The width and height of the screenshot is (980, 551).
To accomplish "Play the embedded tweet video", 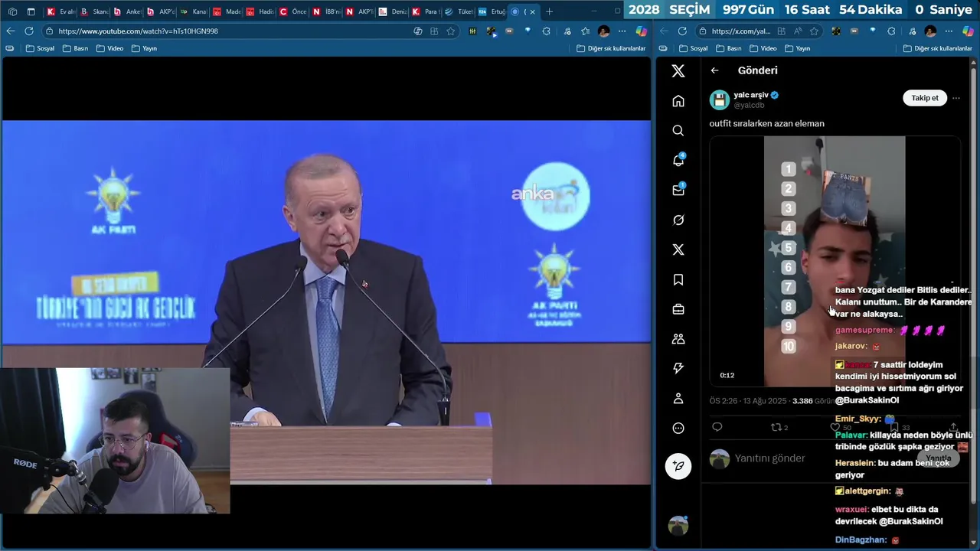I will pyautogui.click(x=835, y=261).
